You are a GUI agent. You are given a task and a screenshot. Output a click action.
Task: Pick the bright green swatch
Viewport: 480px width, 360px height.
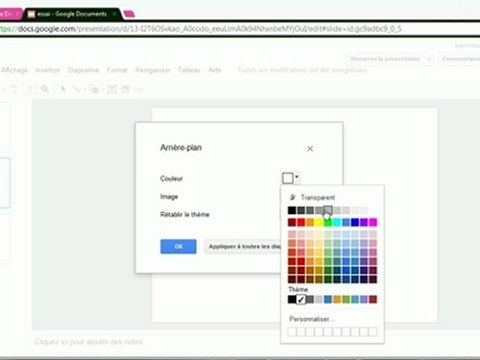[328, 222]
